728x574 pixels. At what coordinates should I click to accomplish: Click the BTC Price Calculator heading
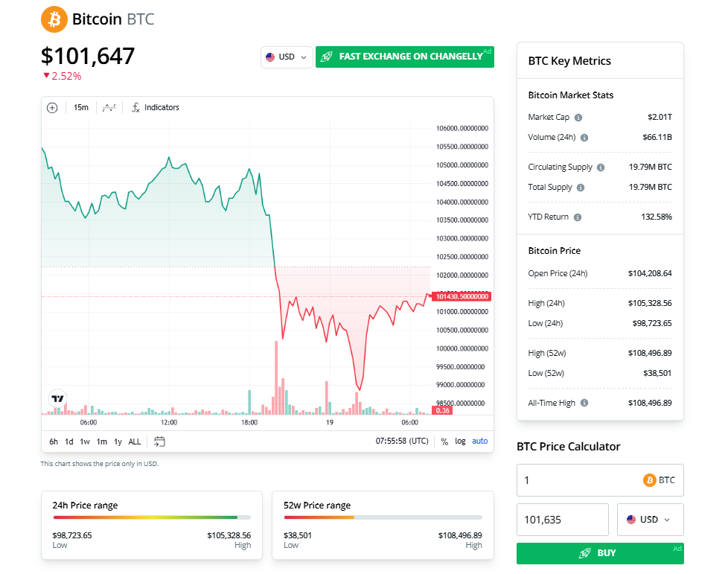[568, 447]
